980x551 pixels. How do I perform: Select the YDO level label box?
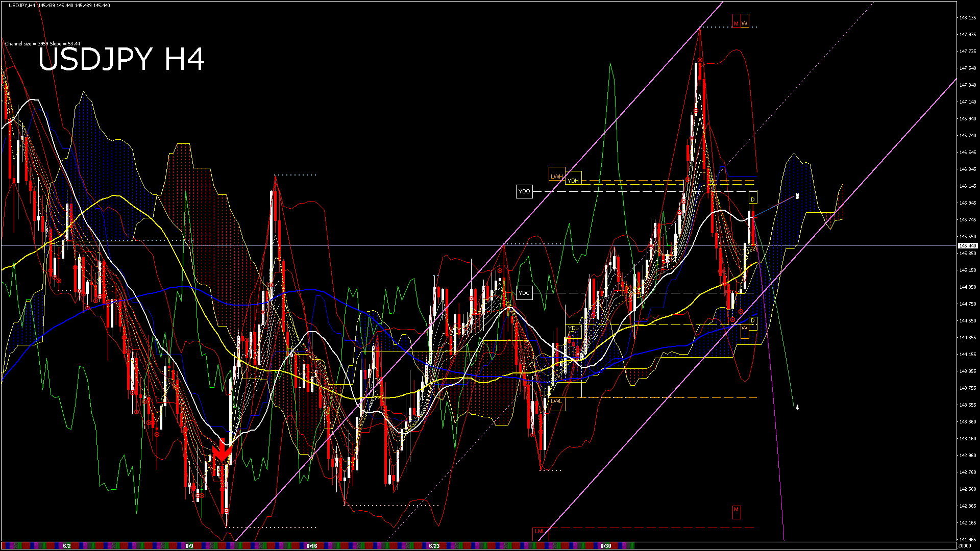tap(524, 192)
